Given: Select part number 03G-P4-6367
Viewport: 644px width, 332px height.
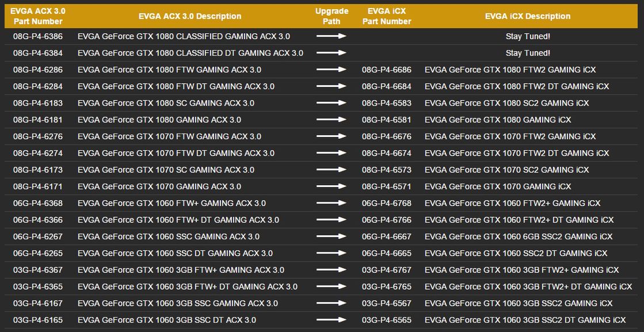Looking at the screenshot, I should [38, 270].
